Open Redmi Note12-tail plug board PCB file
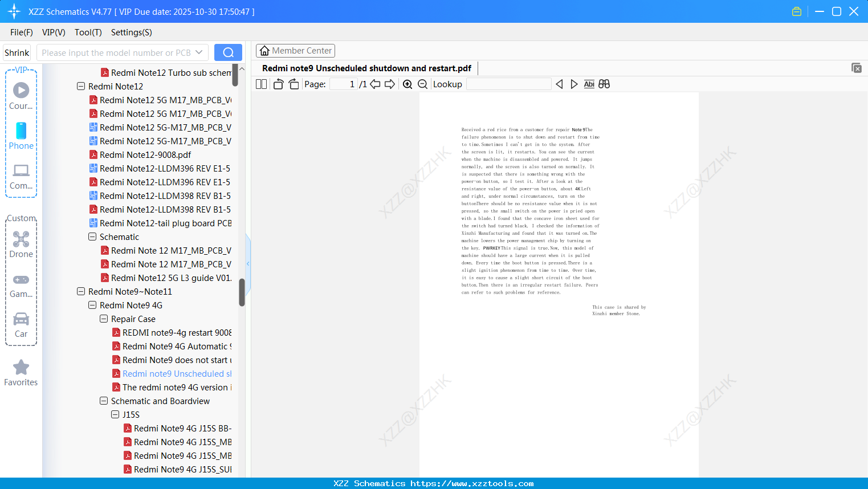This screenshot has height=489, width=868. [x=160, y=223]
